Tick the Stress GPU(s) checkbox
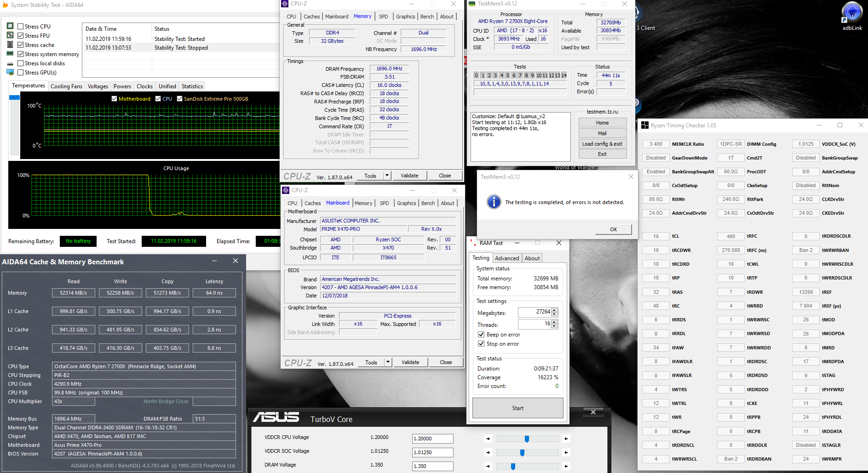 [x=21, y=72]
